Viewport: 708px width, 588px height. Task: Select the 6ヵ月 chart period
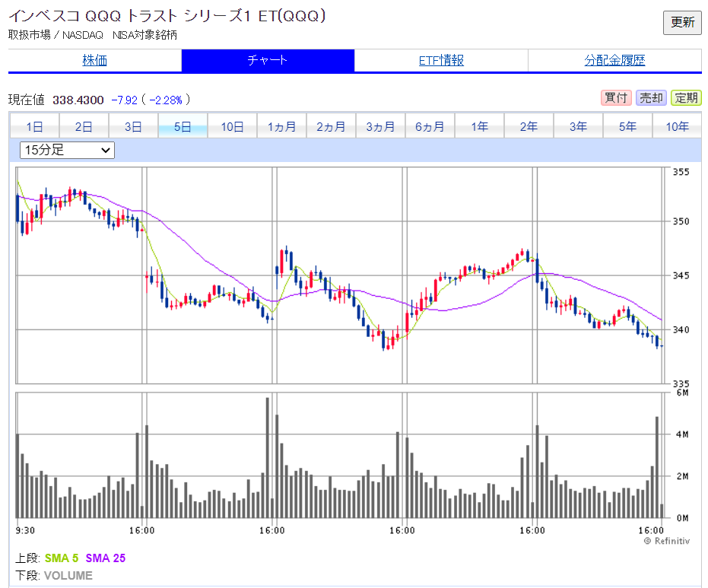coord(430,126)
